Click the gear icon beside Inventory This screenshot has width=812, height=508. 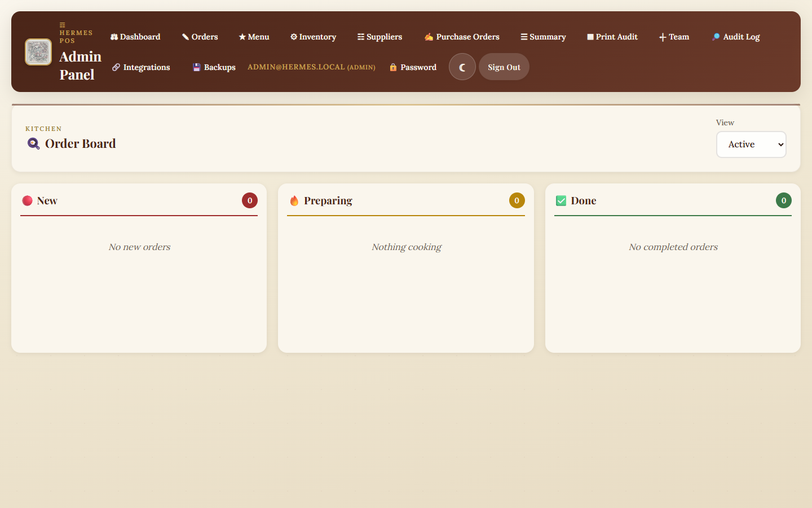click(293, 37)
